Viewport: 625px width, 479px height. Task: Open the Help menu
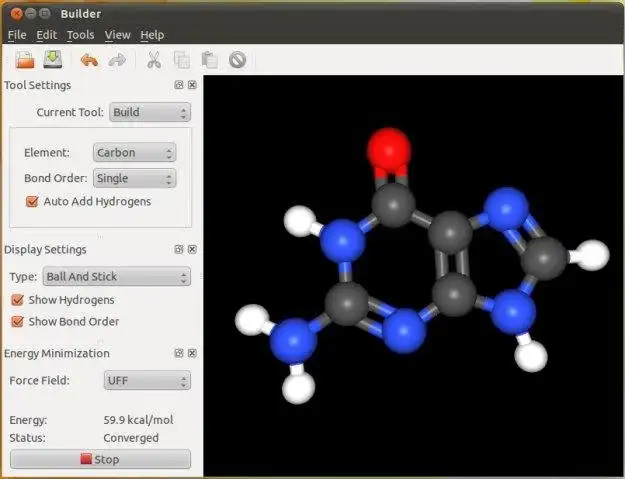(x=152, y=35)
